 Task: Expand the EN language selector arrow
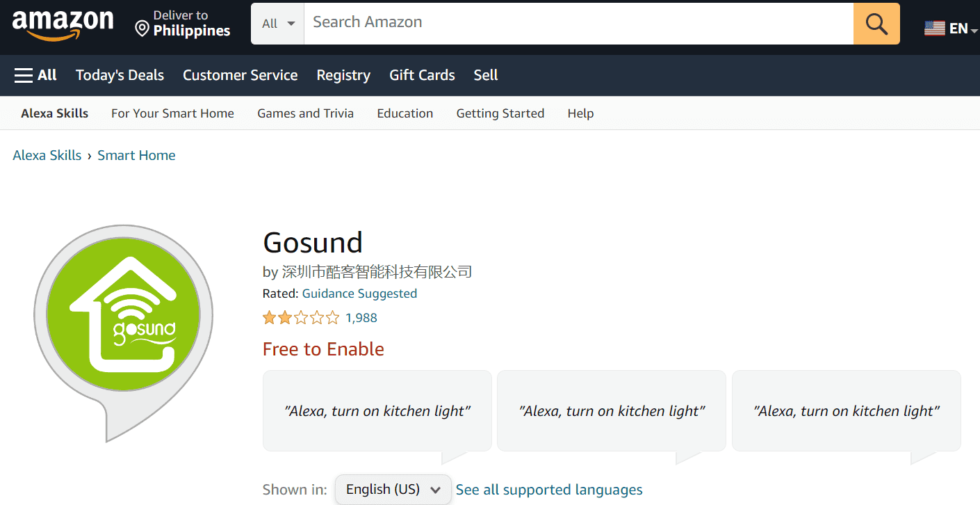(x=974, y=31)
